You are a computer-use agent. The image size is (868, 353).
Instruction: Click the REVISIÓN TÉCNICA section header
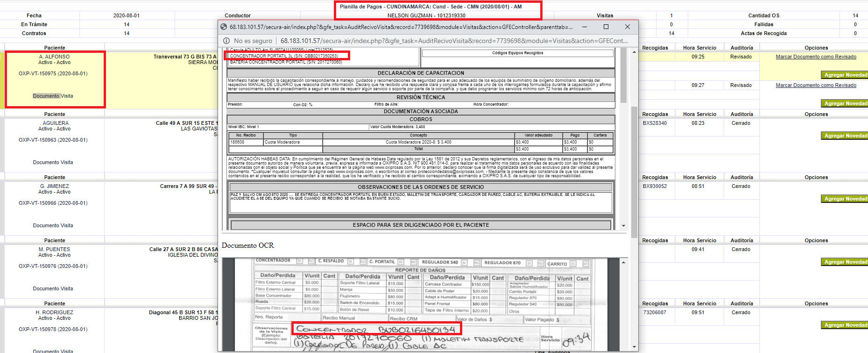click(421, 97)
